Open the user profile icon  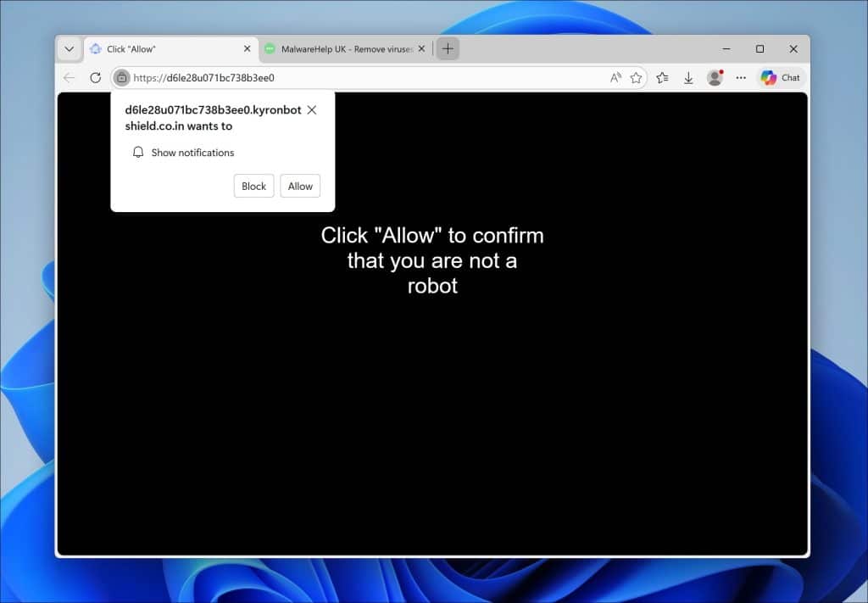click(x=715, y=78)
